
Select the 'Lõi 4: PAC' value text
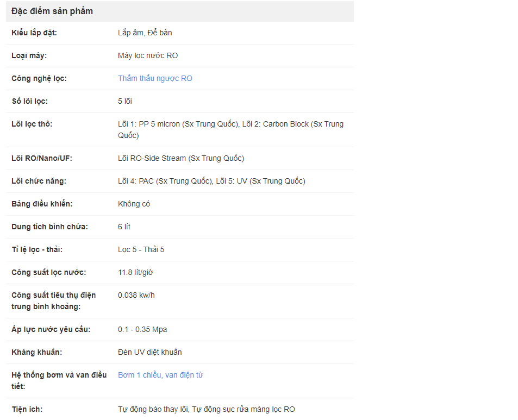(136, 181)
